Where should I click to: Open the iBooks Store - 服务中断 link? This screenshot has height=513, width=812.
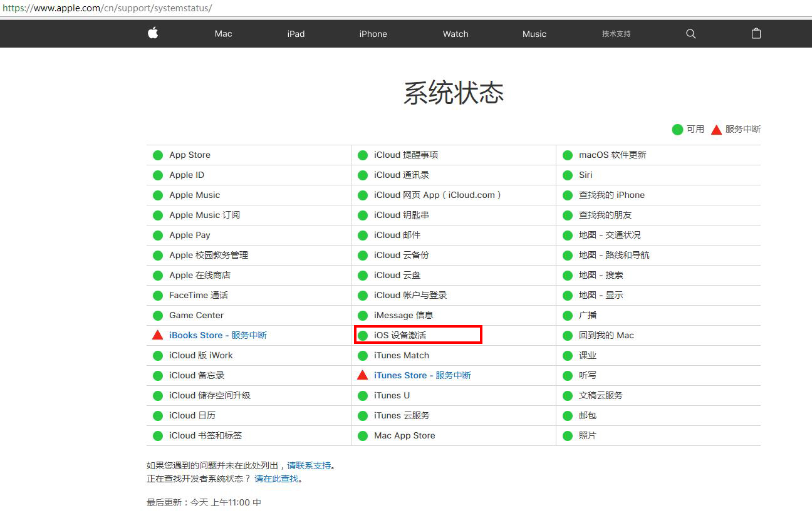click(x=217, y=334)
